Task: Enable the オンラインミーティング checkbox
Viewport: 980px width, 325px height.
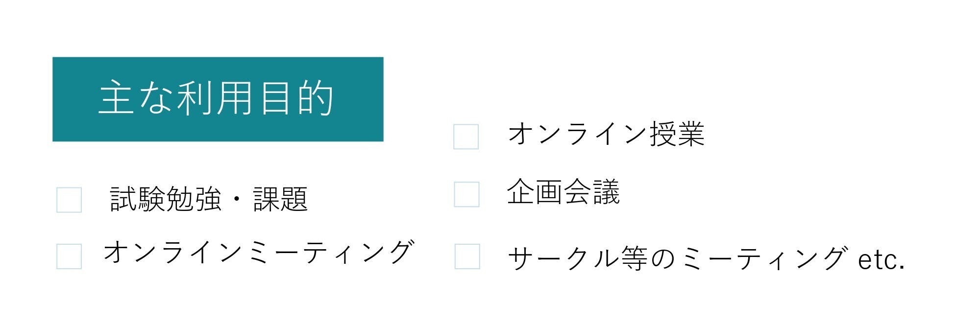Action: [69, 256]
